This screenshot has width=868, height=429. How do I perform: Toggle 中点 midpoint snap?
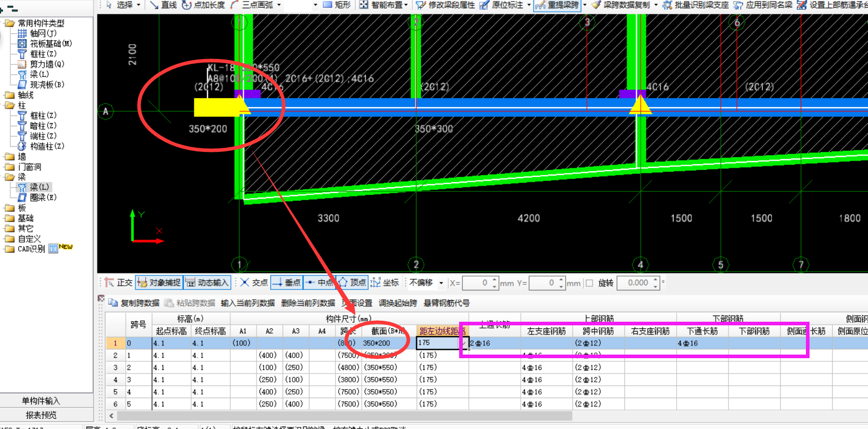(x=319, y=282)
